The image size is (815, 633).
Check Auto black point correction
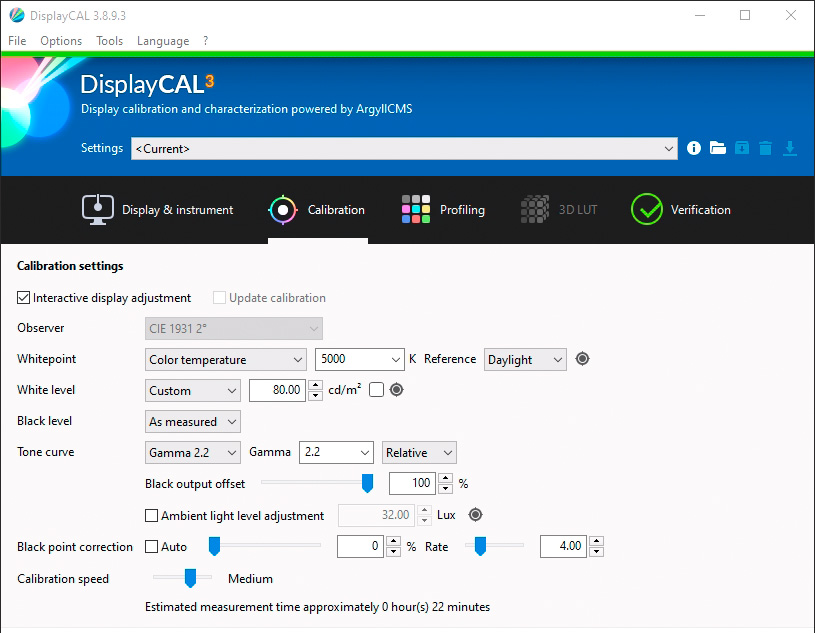pyautogui.click(x=151, y=547)
